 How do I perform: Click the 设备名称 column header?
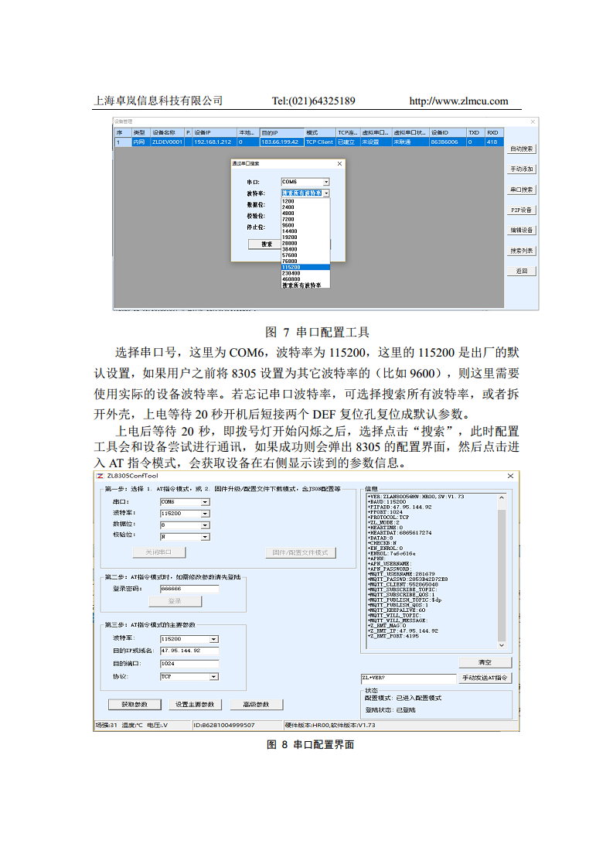coord(168,133)
